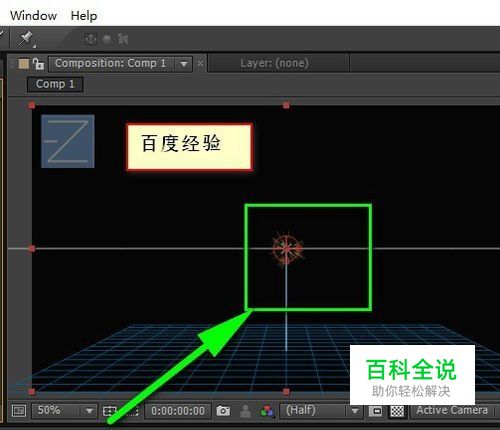Click the Show Snapshot person icon
The width and height of the screenshot is (500, 430).
click(246, 411)
